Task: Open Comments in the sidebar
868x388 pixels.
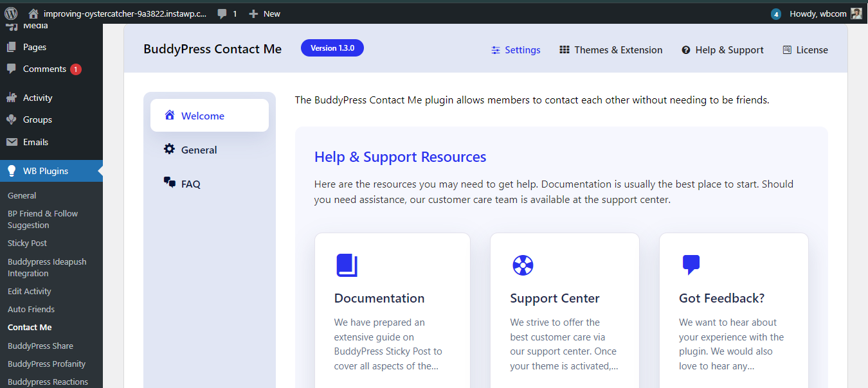Action: pyautogui.click(x=44, y=69)
